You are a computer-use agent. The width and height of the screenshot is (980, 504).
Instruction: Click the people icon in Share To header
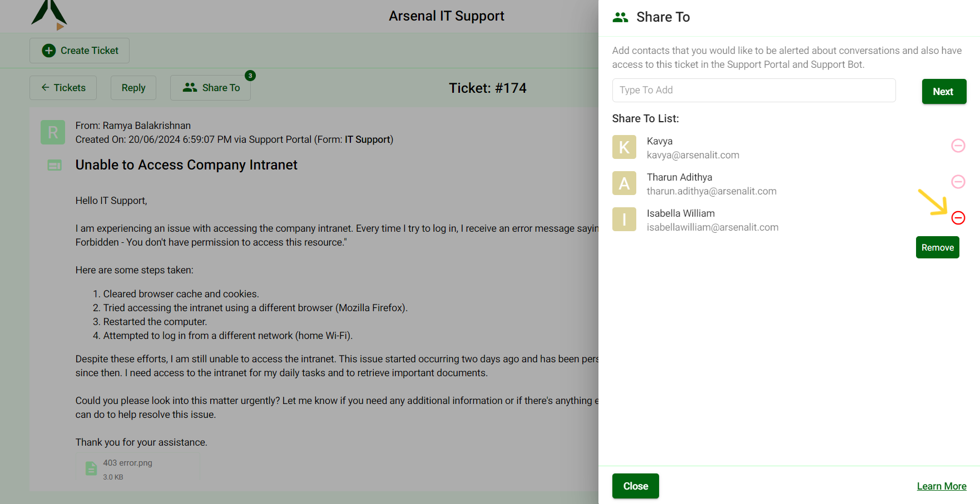[x=620, y=17]
